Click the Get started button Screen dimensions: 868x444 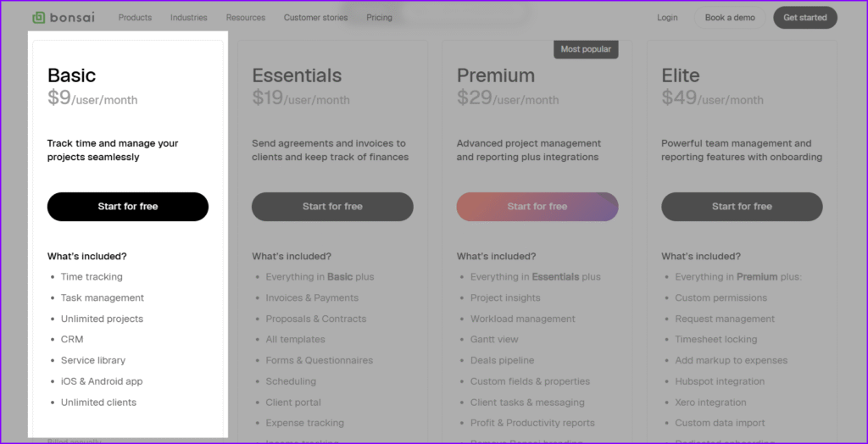point(804,18)
